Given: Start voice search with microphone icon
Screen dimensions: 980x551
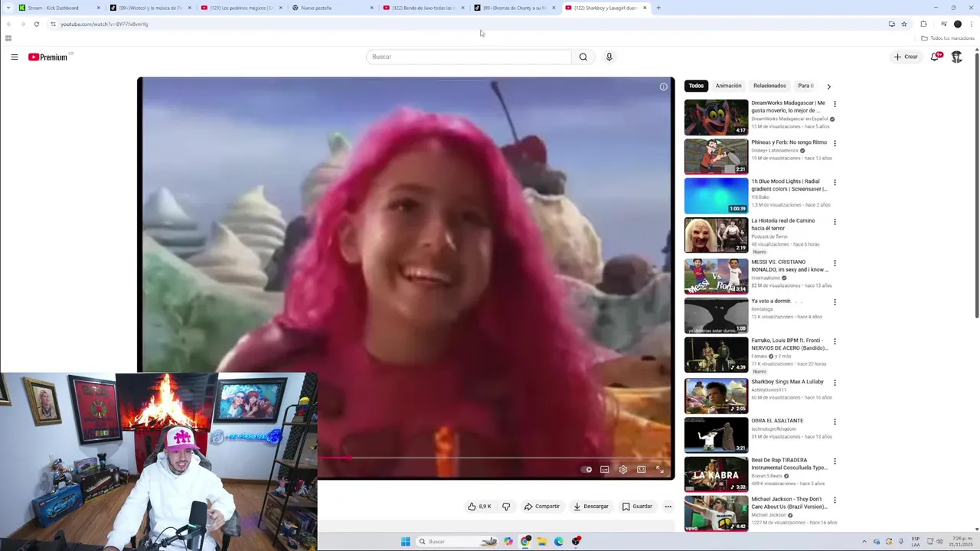Looking at the screenshot, I should tap(609, 57).
